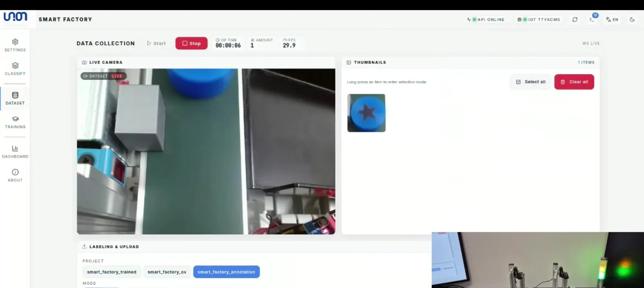Open the Training section

[15, 122]
